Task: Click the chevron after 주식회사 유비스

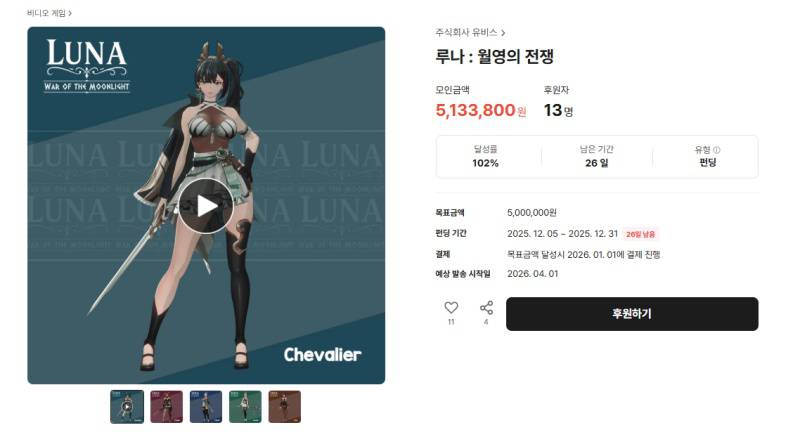Action: click(503, 33)
